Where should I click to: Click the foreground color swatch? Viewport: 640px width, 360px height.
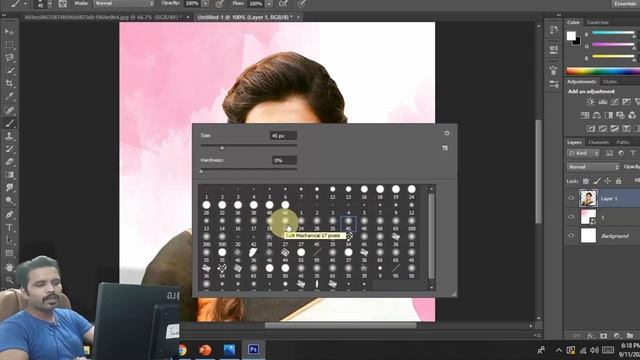pyautogui.click(x=571, y=36)
